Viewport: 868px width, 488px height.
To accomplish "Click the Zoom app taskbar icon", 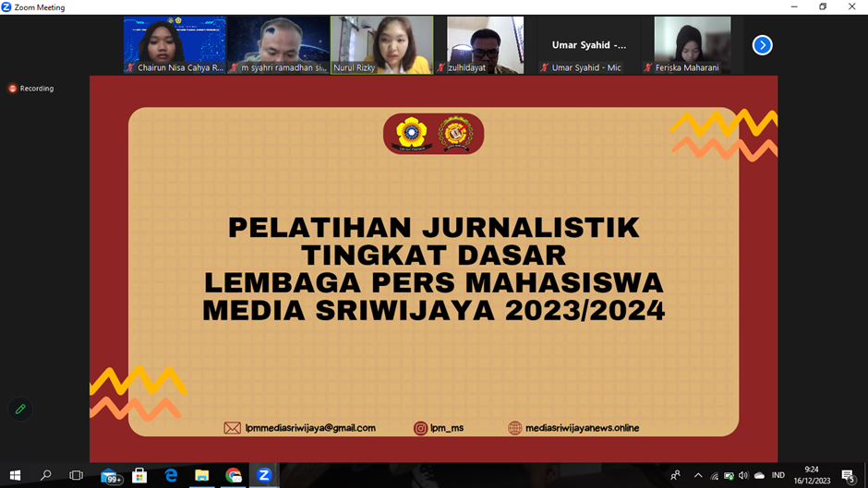I will coord(264,475).
